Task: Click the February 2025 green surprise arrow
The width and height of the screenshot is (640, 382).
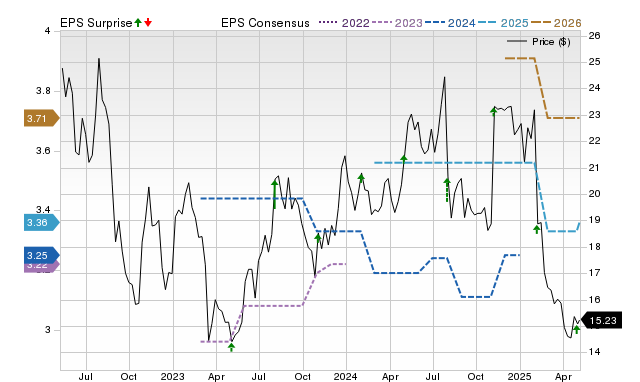Action: 537,229
